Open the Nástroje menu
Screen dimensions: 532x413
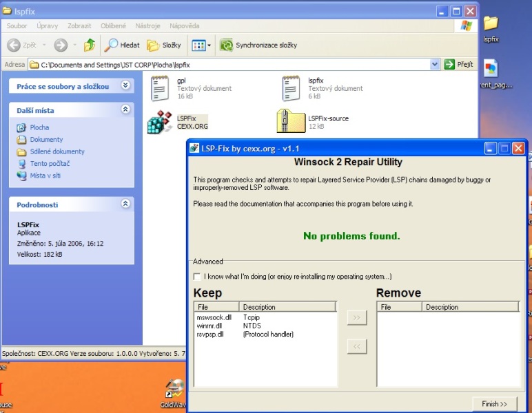coord(147,26)
